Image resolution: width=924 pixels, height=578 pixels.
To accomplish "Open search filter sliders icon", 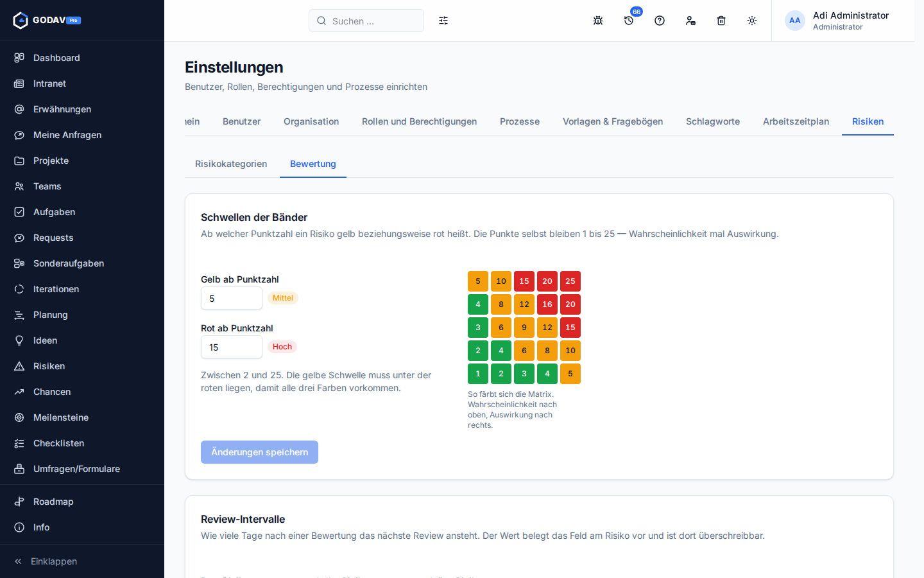I will click(443, 21).
